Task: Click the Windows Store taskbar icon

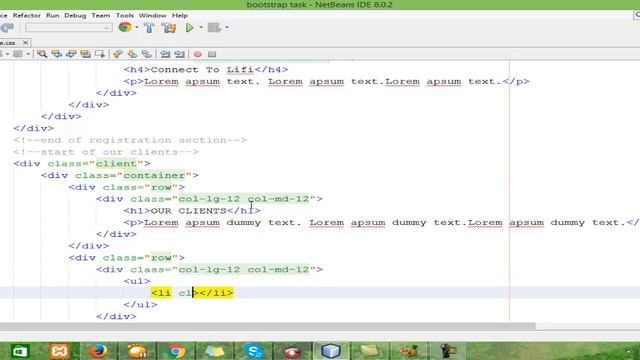Action: coord(20,351)
